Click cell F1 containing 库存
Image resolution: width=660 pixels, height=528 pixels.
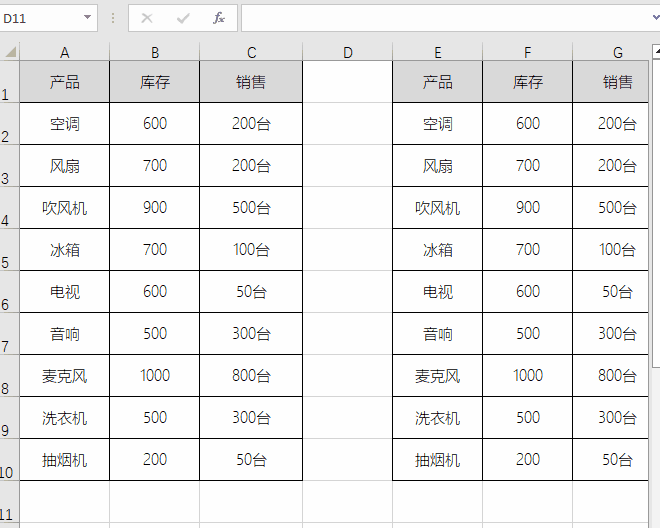tap(527, 82)
